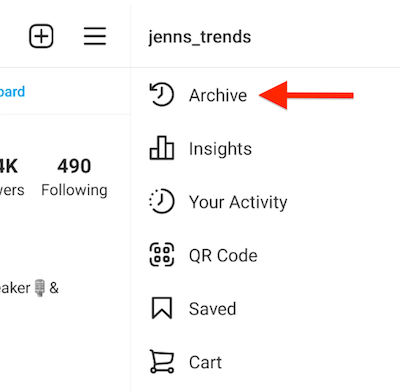View the followers count
400x392 pixels.
pos(9,166)
